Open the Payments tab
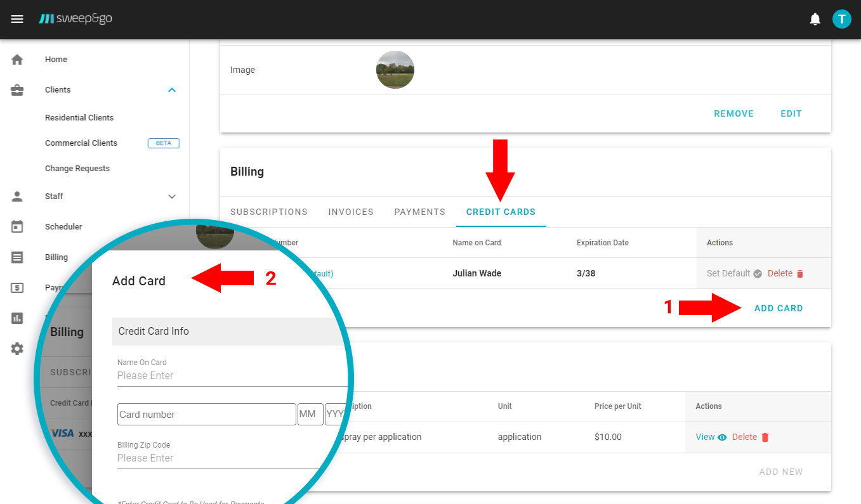 click(x=419, y=212)
